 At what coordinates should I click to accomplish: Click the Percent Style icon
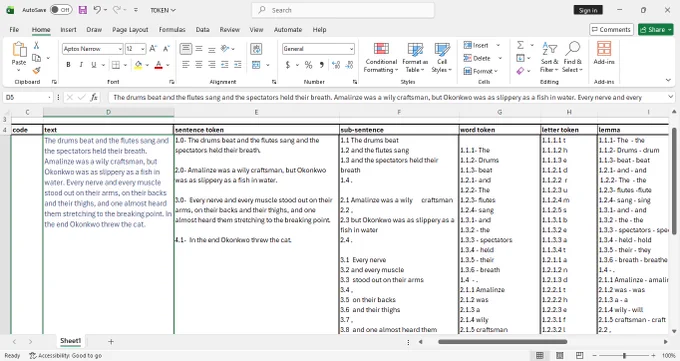[308, 65]
